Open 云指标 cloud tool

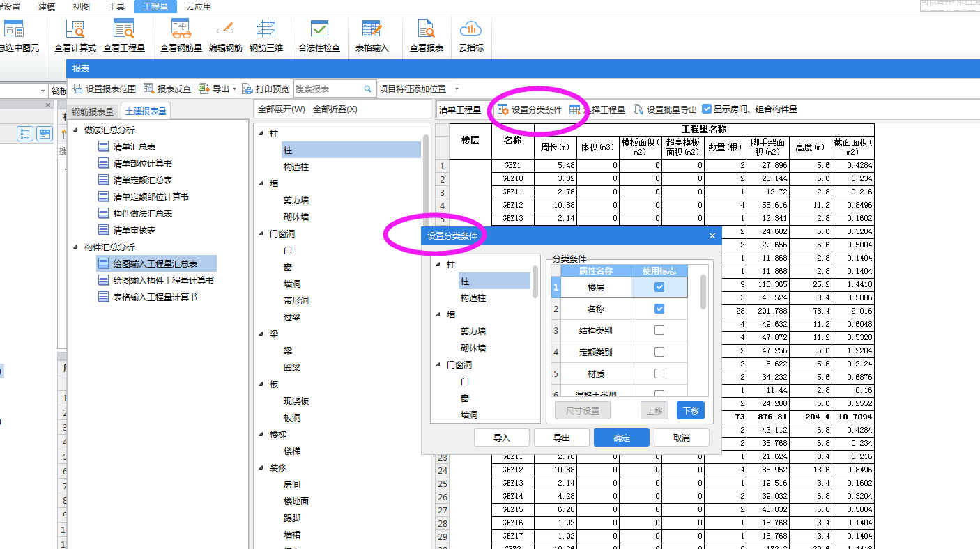[471, 36]
